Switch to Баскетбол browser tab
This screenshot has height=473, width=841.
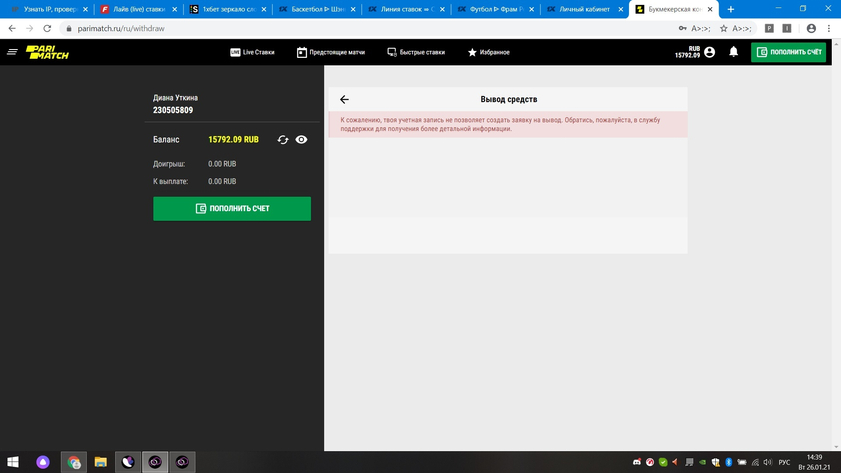point(317,9)
